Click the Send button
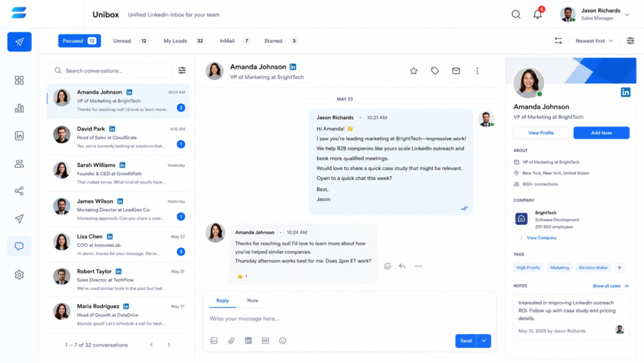The width and height of the screenshot is (644, 363). coord(466,341)
